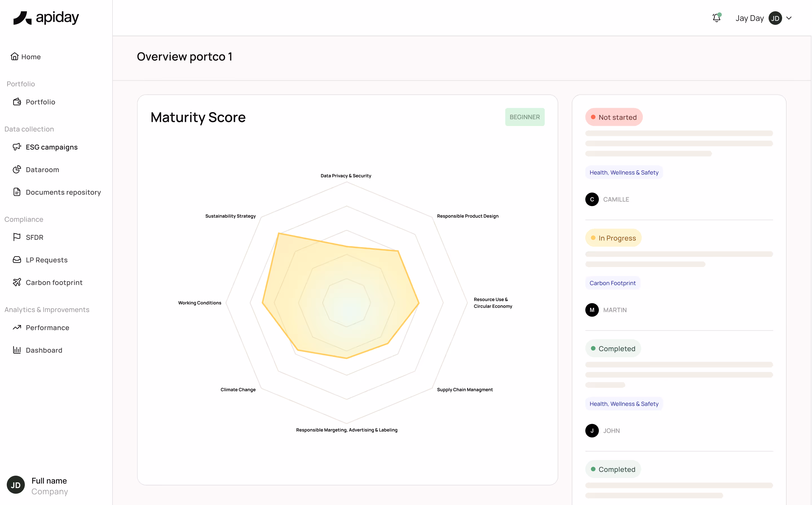Screen dimensions: 812x505
Task: Click the notification bell icon
Action: [716, 18]
